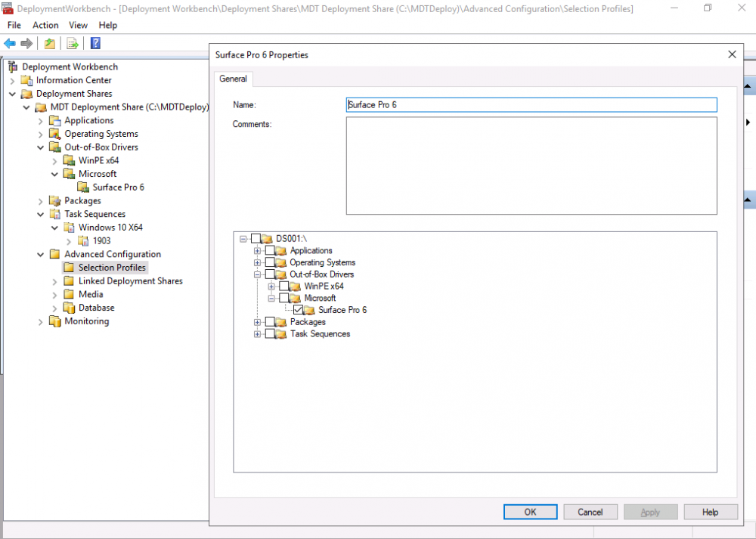Screen dimensions: 756x539
Task: Expand Linked Deployment Shares in left tree
Action: click(x=54, y=281)
